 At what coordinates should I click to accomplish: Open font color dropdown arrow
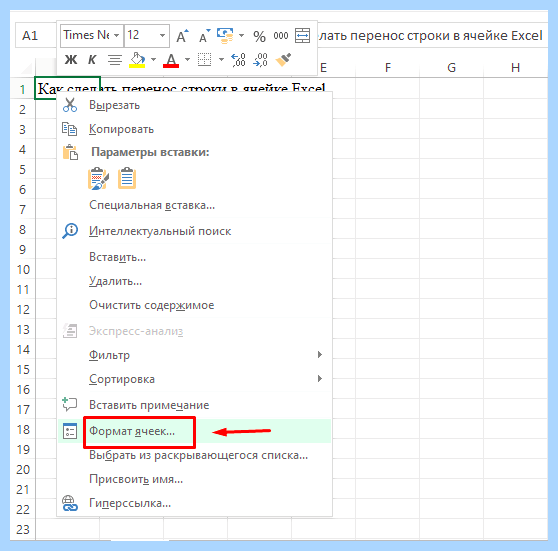(188, 59)
